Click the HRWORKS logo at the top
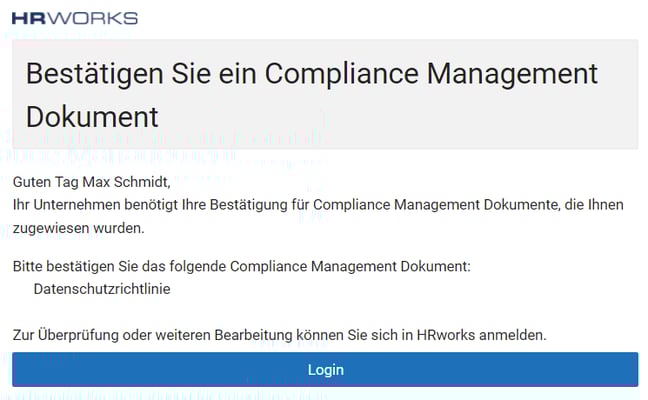Image resolution: width=648 pixels, height=400 pixels. [x=75, y=18]
